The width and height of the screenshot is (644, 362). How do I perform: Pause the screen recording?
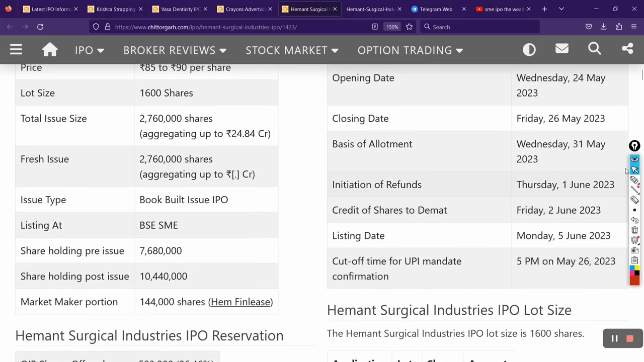pyautogui.click(x=614, y=339)
